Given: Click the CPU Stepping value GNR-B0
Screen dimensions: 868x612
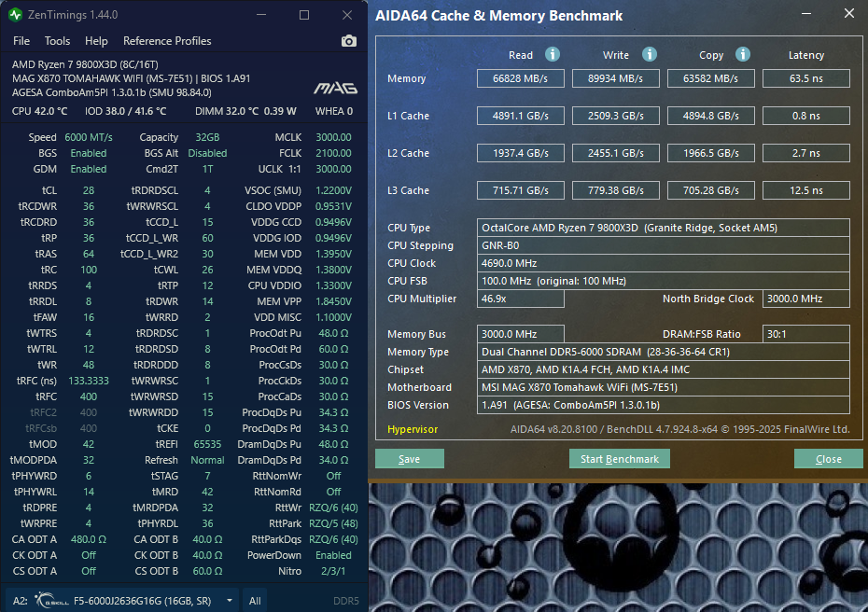Looking at the screenshot, I should 664,245.
